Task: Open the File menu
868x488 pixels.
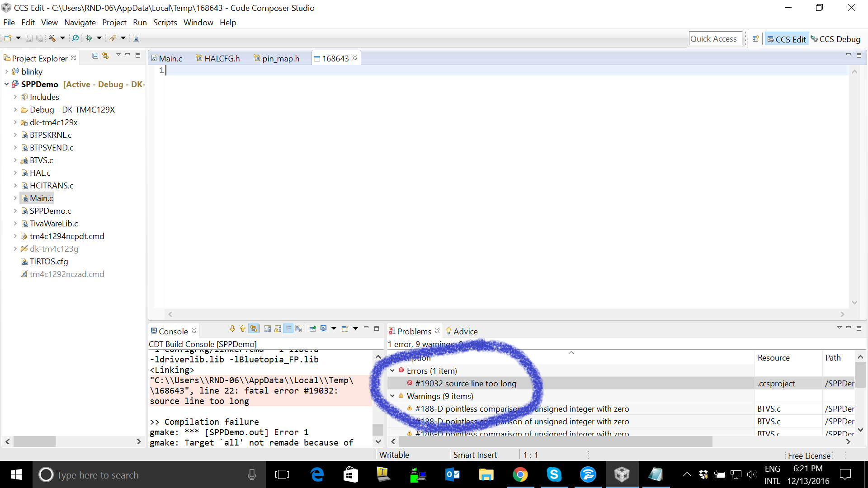Action: tap(9, 23)
